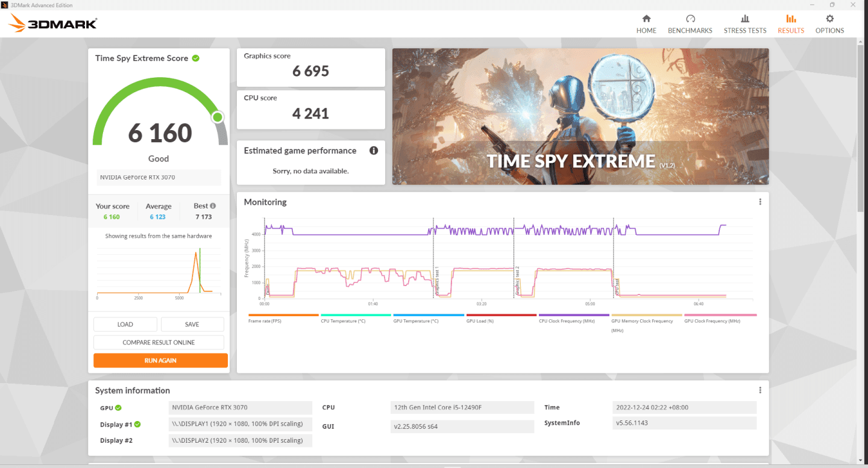The height and width of the screenshot is (468, 868).
Task: Click the home icon above HOME
Action: pos(646,19)
